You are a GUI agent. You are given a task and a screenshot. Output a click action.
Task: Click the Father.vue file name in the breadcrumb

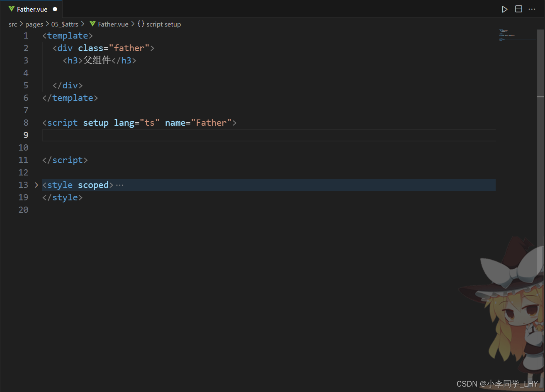tap(113, 24)
